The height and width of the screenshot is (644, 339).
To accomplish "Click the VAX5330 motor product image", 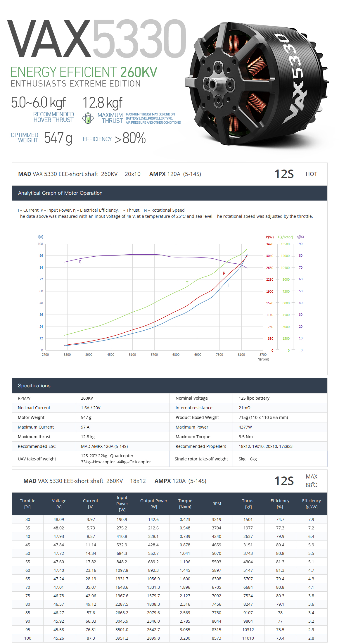I will pyautogui.click(x=257, y=85).
